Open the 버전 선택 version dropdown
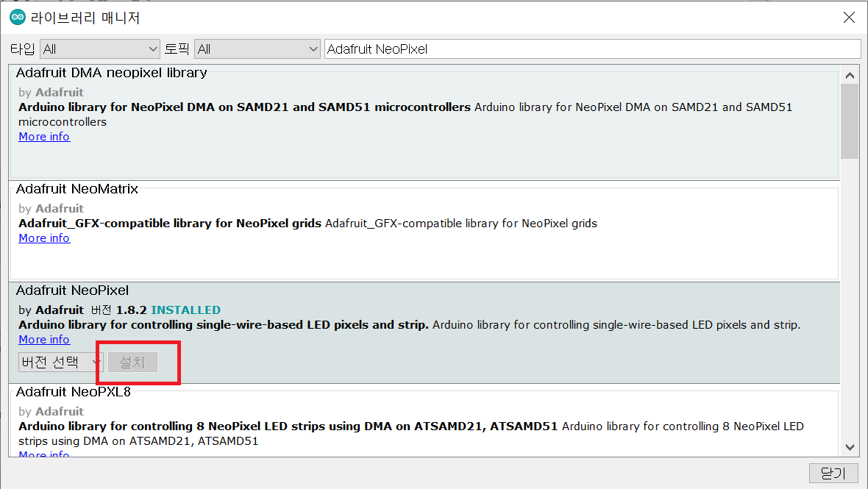Image resolution: width=868 pixels, height=489 pixels. [x=60, y=363]
